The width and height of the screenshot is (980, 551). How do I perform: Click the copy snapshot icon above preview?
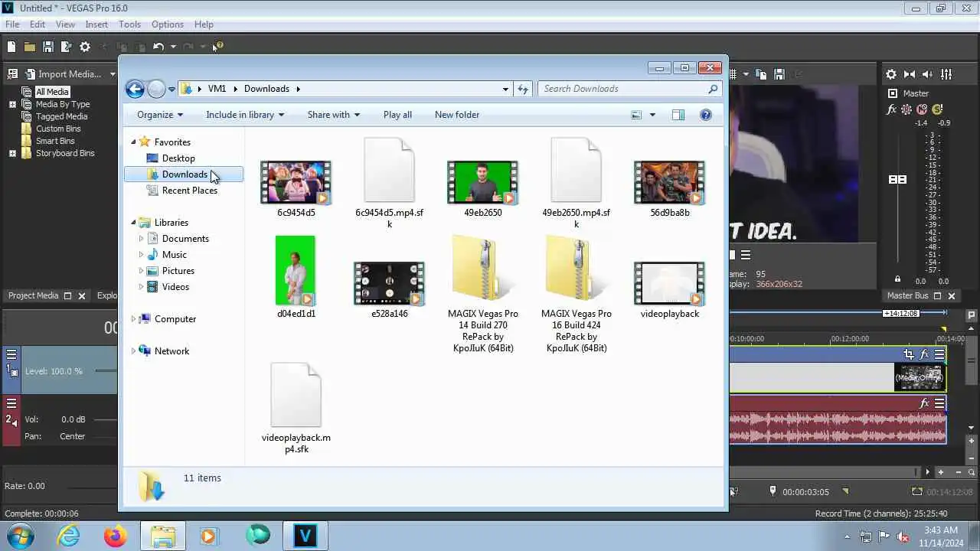[x=761, y=74]
